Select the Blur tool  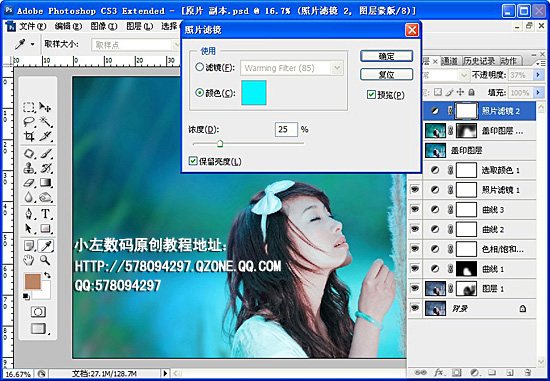(29, 198)
